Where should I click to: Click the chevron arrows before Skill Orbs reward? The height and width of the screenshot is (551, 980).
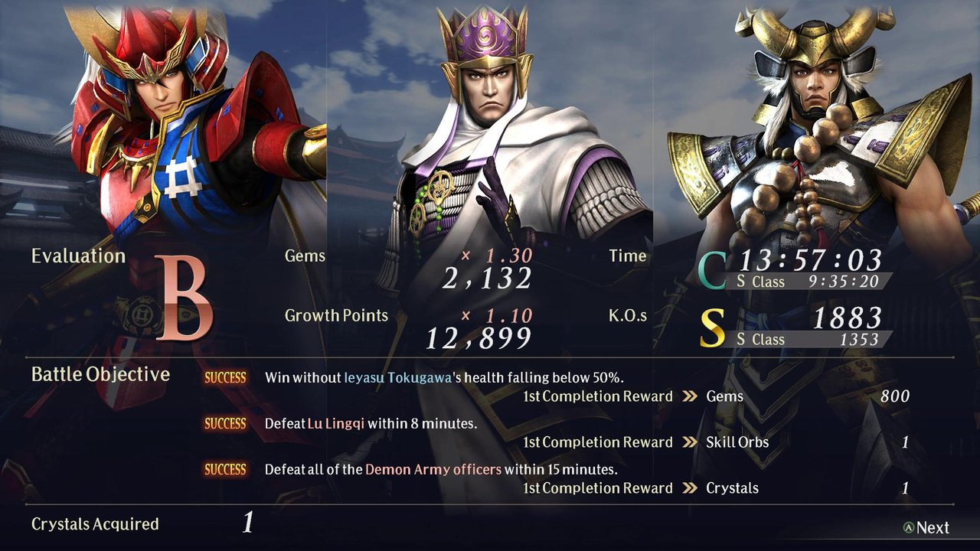point(690,442)
